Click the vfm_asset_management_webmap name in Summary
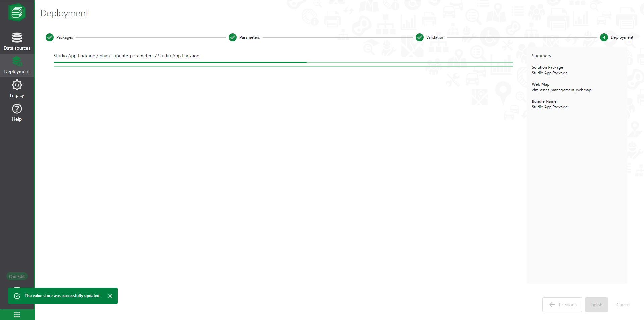This screenshot has width=644, height=320. point(561,90)
